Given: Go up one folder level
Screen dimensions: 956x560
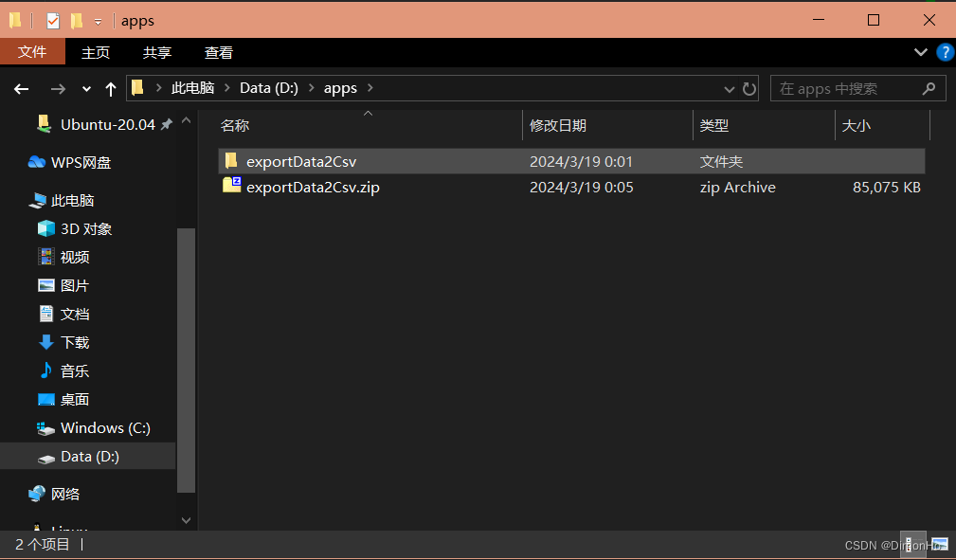Looking at the screenshot, I should [x=110, y=89].
